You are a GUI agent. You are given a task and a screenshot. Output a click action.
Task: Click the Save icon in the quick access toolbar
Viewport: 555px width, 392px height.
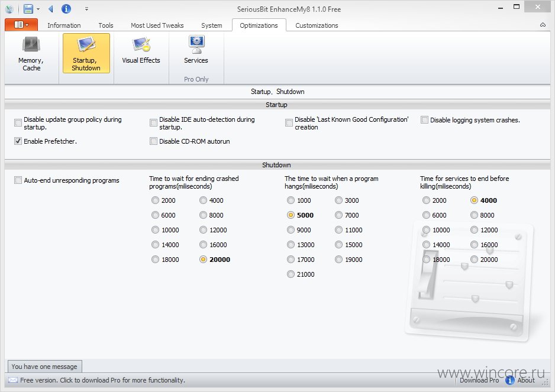coord(28,9)
